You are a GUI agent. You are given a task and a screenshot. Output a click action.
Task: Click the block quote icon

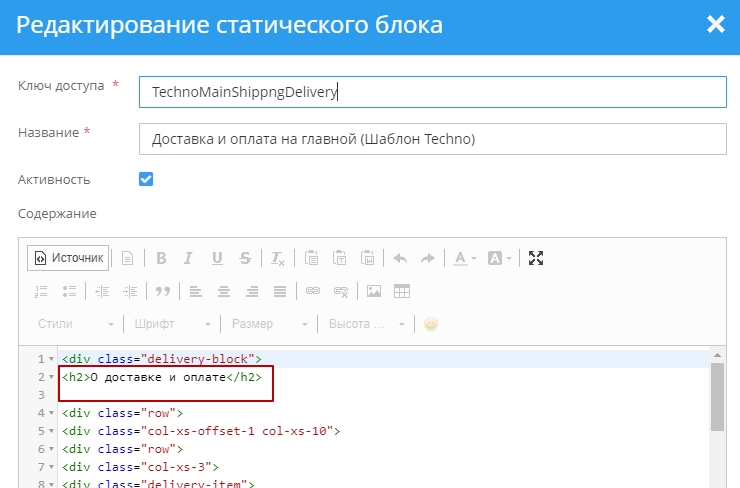coord(162,291)
